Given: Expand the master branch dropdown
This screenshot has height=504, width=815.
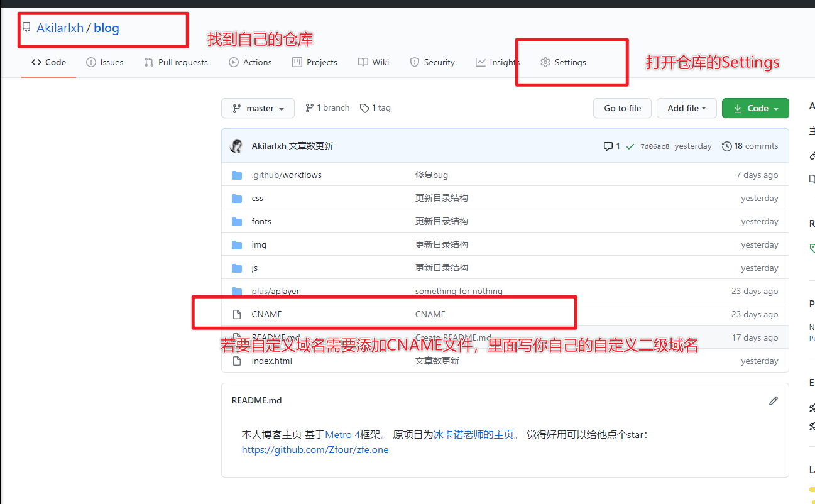Looking at the screenshot, I should (x=258, y=108).
